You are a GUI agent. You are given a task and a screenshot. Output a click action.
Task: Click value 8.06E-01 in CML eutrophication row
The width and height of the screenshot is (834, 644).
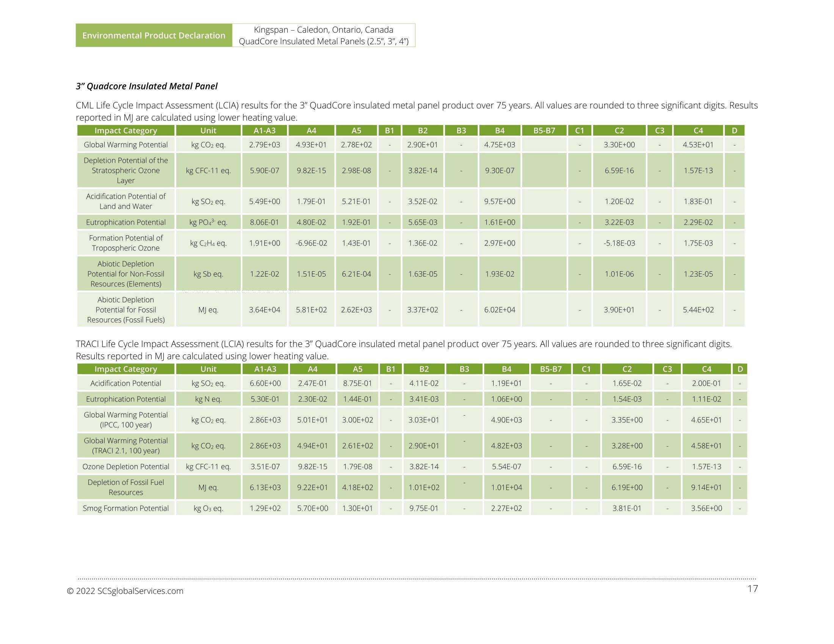265,222
